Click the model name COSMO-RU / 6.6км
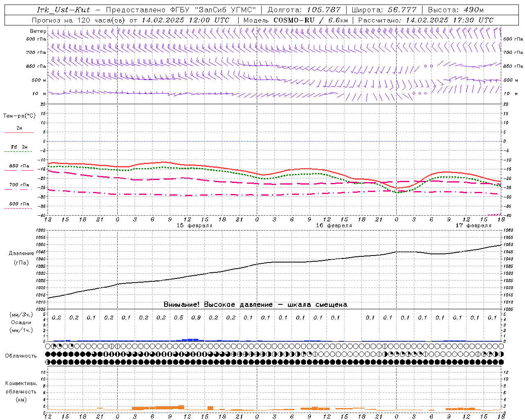The width and height of the screenshot is (525, 420). 310,20
